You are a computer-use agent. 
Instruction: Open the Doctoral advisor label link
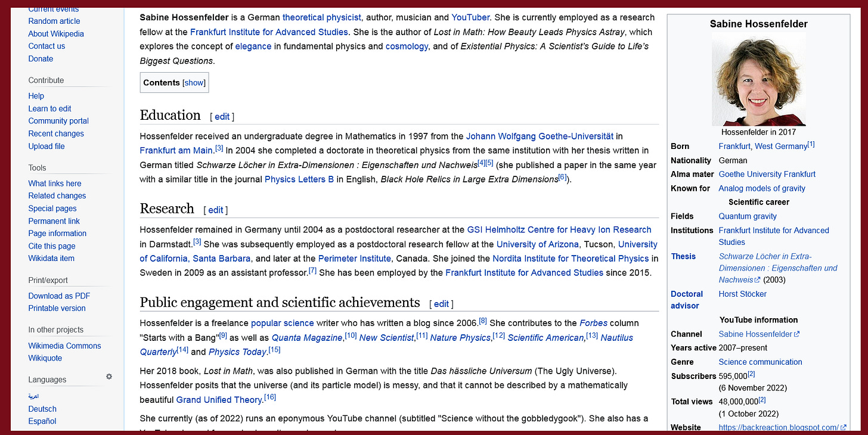tap(687, 300)
